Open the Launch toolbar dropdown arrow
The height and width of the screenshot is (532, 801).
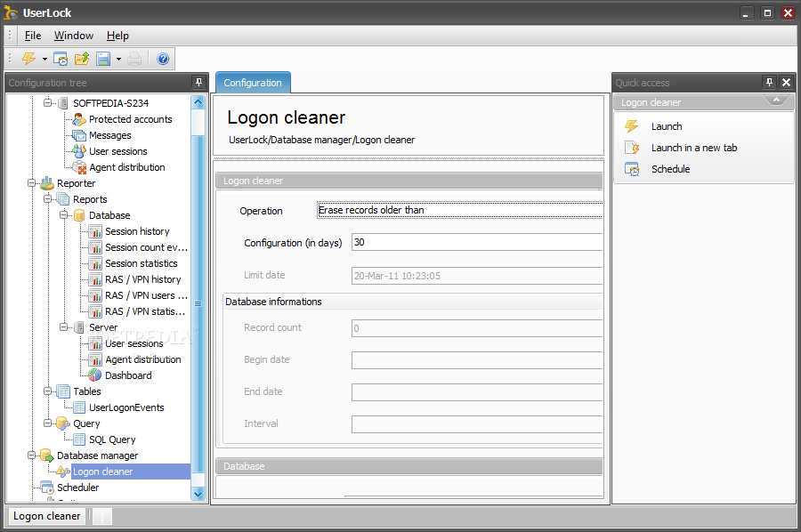[44, 60]
